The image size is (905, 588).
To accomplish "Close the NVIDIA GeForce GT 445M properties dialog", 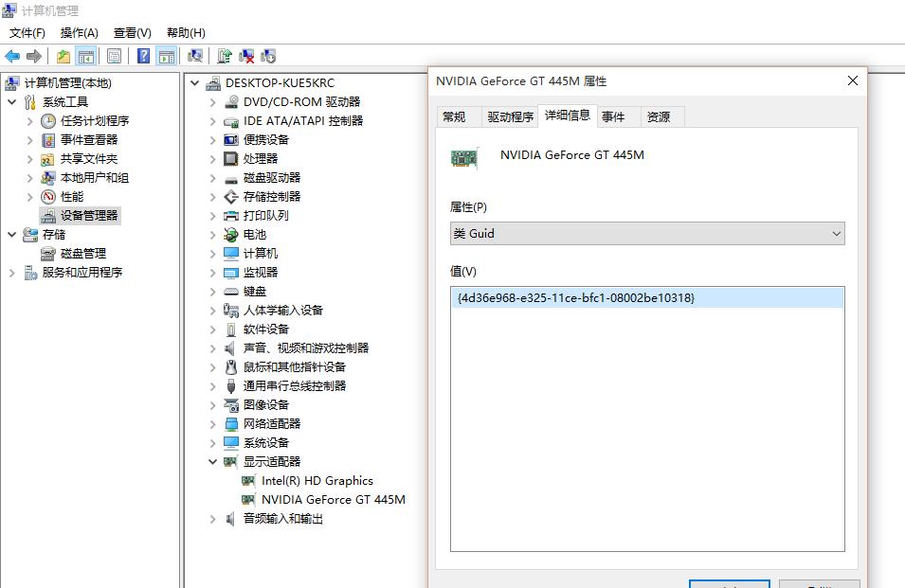I will 853,80.
